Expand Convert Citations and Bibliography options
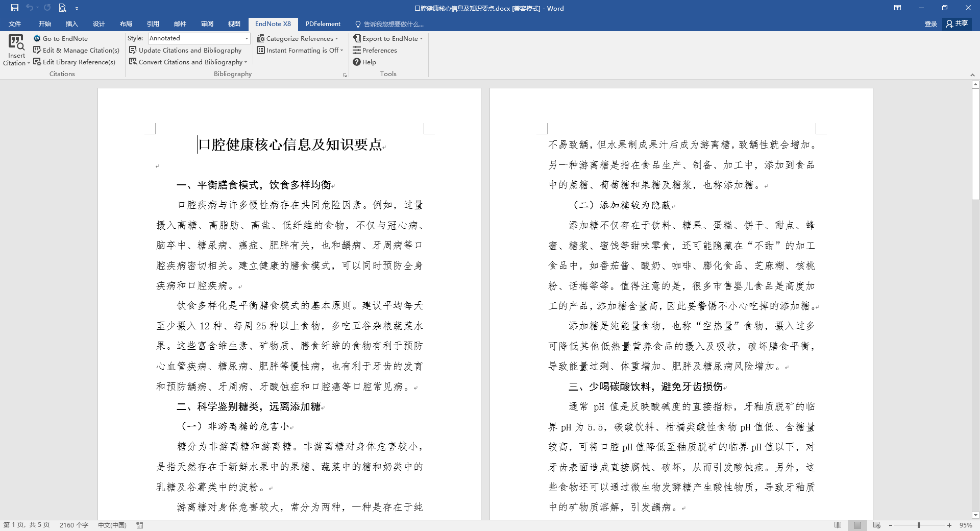This screenshot has height=531, width=980. 188,62
